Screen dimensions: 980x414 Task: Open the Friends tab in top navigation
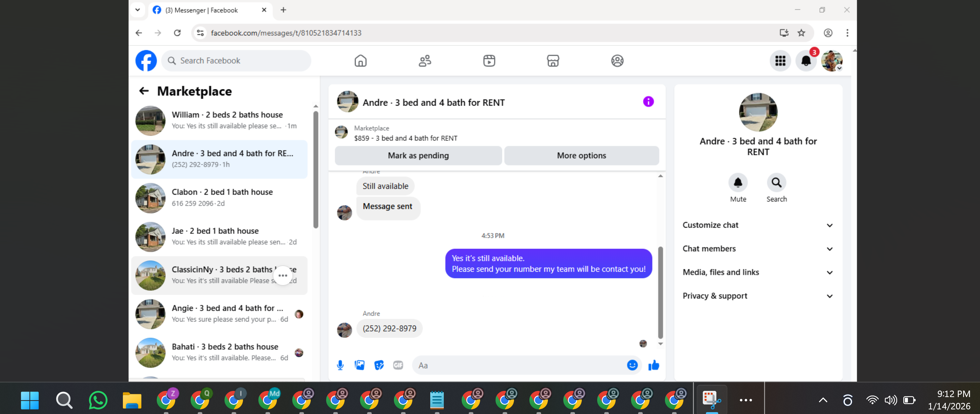[425, 61]
